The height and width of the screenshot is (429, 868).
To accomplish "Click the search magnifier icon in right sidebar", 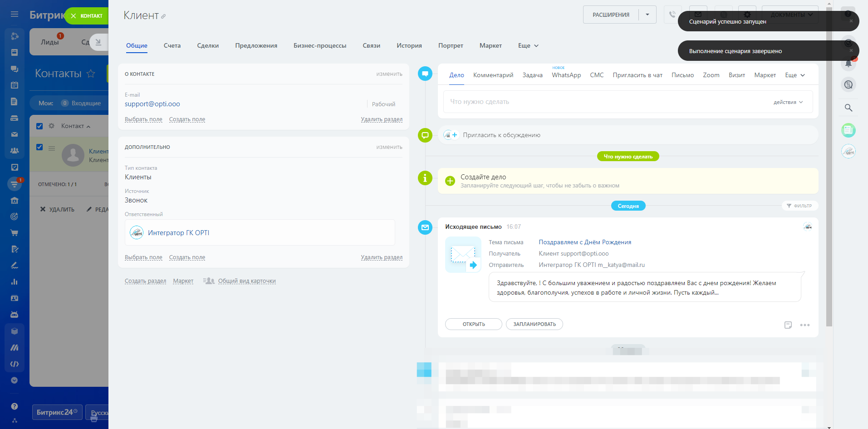I will (848, 108).
